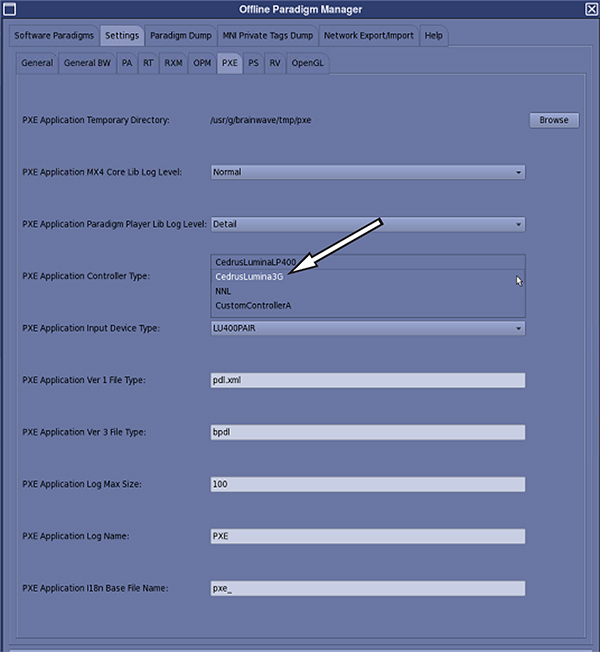Click the Browse button for temporary directory
The height and width of the screenshot is (652, 600).
point(553,120)
